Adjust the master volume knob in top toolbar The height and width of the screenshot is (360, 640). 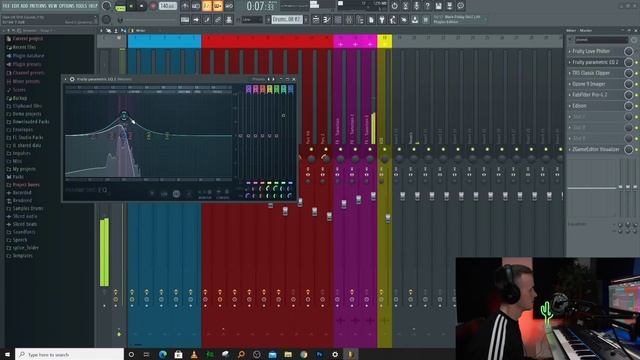click(107, 6)
